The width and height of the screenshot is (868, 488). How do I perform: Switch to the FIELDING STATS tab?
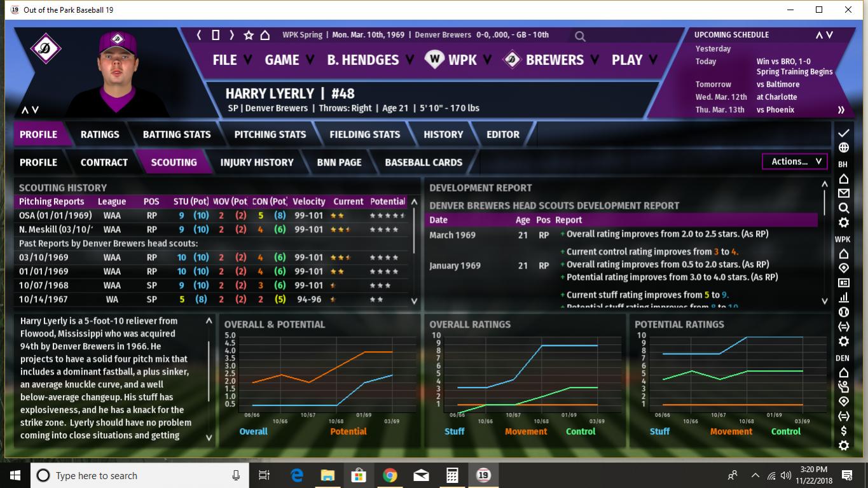click(365, 134)
